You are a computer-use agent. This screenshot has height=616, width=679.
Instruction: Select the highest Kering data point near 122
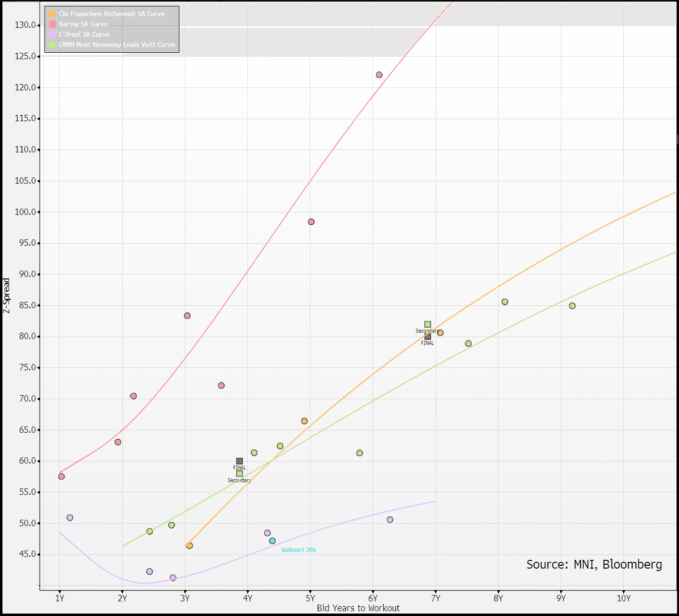tap(379, 75)
